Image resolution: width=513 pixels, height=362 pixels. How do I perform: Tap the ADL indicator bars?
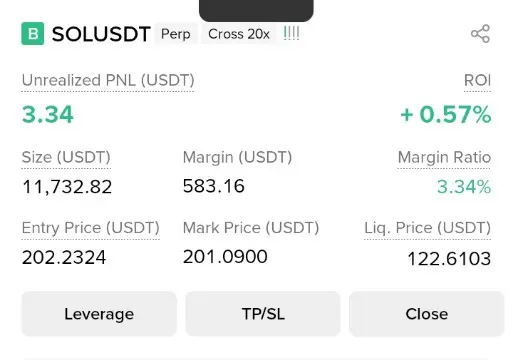291,34
